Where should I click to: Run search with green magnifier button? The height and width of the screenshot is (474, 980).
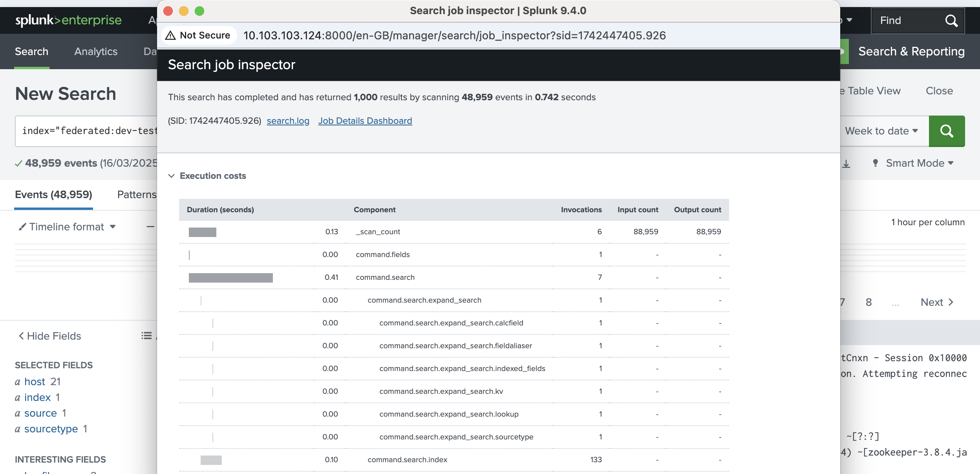tap(947, 131)
